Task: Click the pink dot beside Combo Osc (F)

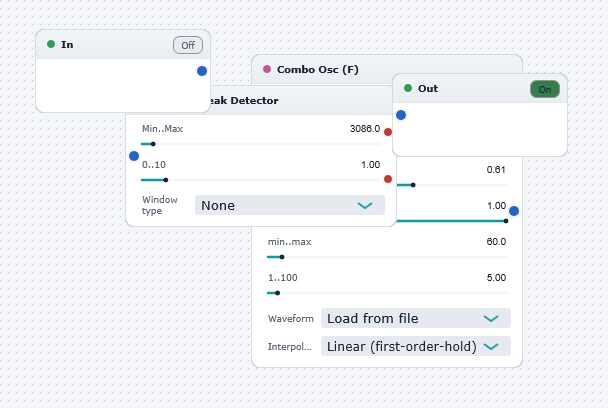Action: [267, 69]
